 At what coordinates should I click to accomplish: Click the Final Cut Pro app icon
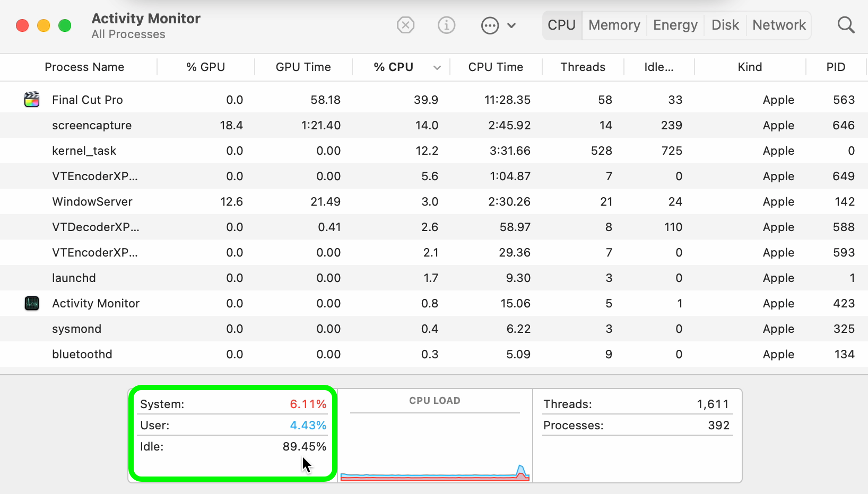pyautogui.click(x=32, y=99)
